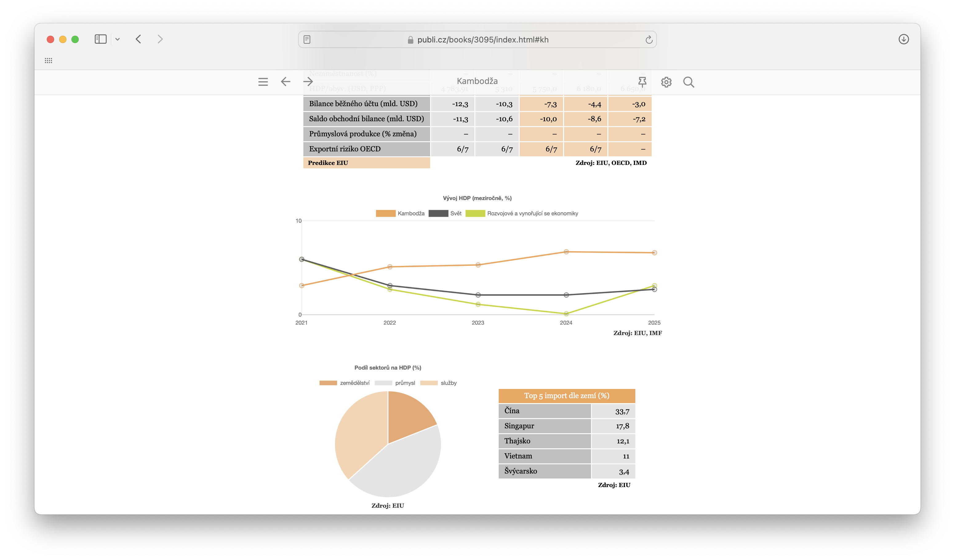Viewport: 955px width, 560px height.
Task: Click value 33,7 next to Čína
Action: pyautogui.click(x=622, y=411)
